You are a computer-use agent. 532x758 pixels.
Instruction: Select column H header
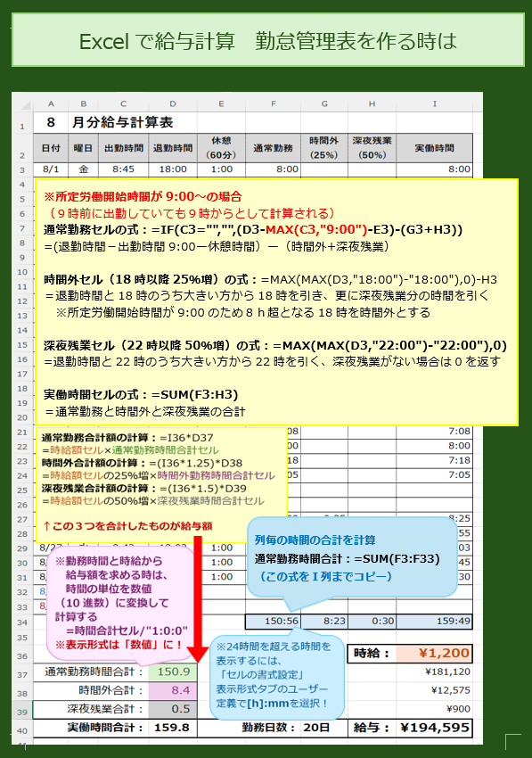[x=372, y=104]
